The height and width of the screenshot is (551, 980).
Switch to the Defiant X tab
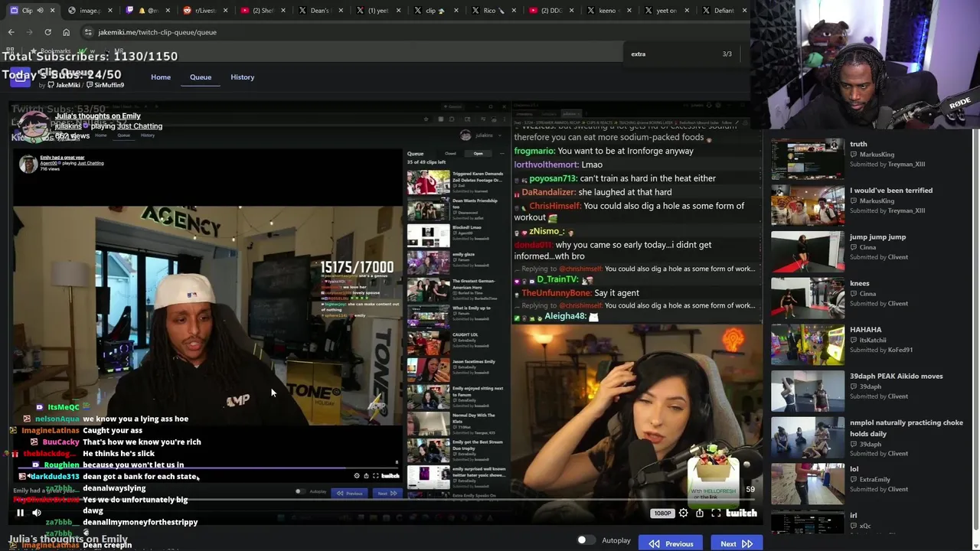coord(724,11)
